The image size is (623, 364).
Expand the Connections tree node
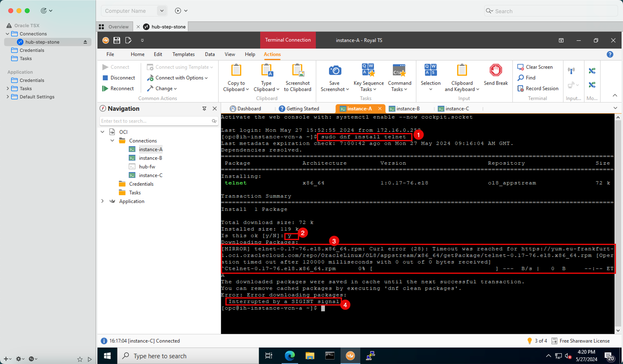coord(112,140)
